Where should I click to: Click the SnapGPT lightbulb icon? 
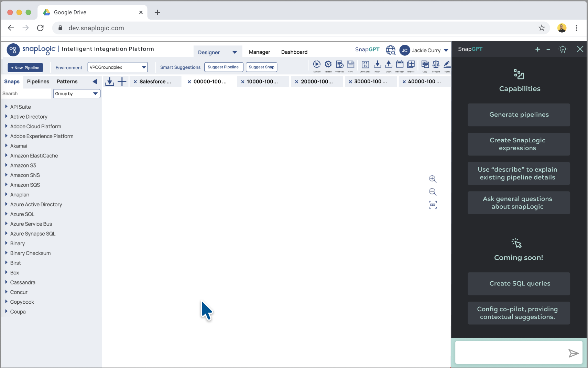point(563,49)
